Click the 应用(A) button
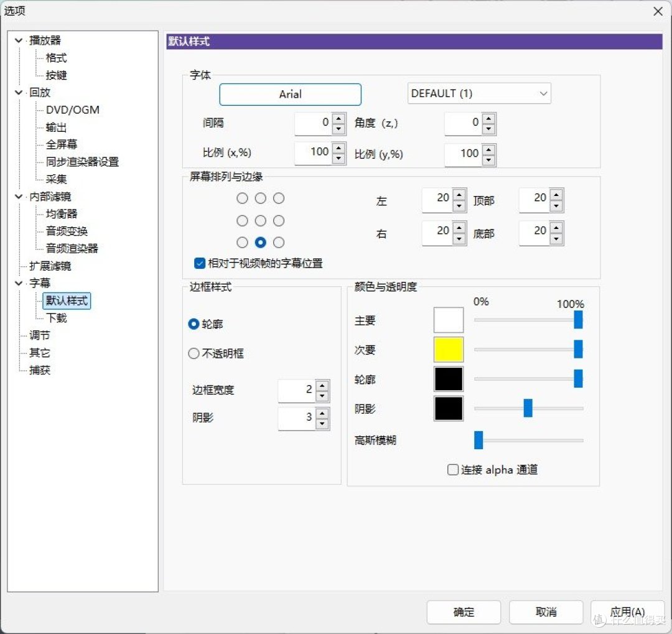 [627, 612]
